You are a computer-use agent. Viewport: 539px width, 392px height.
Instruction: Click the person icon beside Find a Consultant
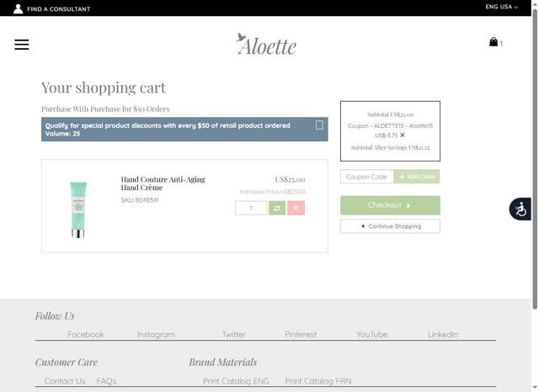point(18,9)
